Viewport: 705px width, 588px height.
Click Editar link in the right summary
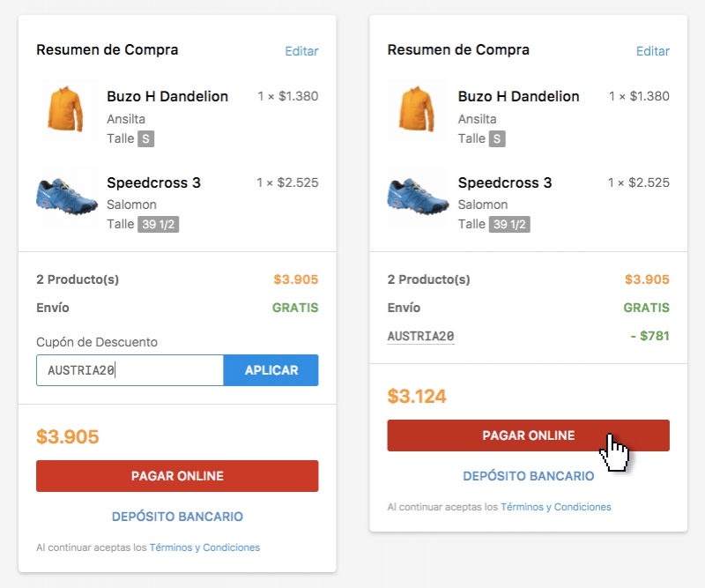(x=652, y=51)
